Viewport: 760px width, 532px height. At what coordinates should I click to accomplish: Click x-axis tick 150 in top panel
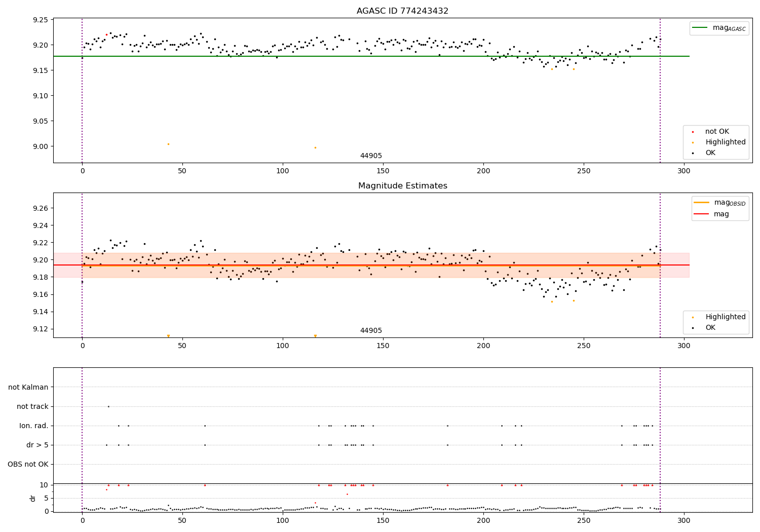tap(383, 171)
